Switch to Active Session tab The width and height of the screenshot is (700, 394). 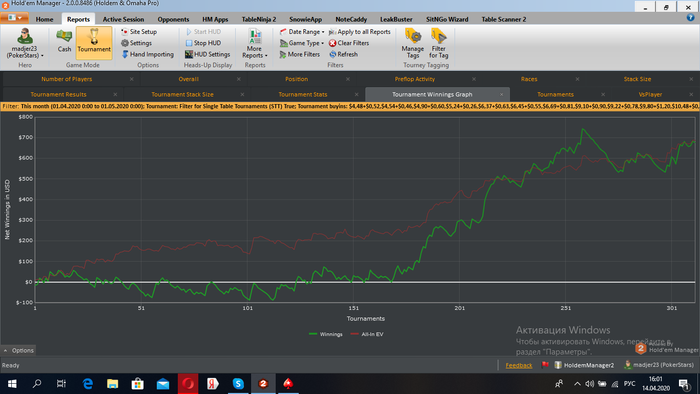123,19
